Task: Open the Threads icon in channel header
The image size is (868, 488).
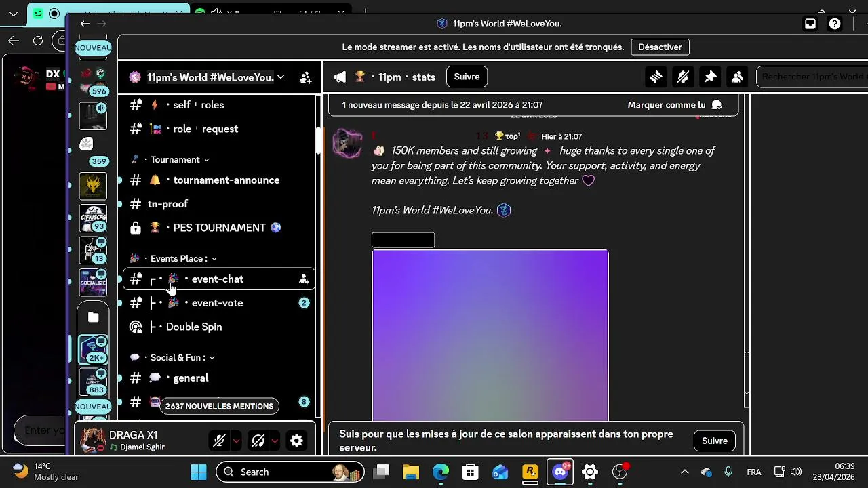Action: [656, 77]
